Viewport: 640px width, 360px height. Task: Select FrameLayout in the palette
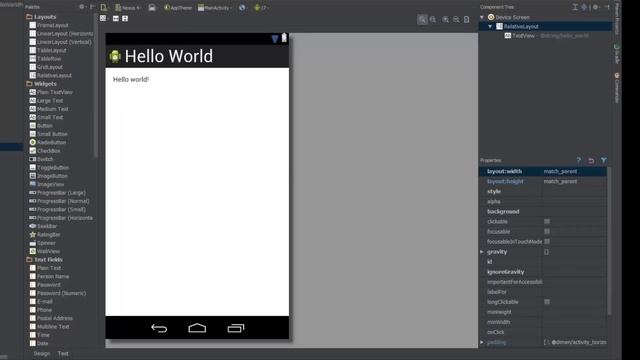click(49, 25)
